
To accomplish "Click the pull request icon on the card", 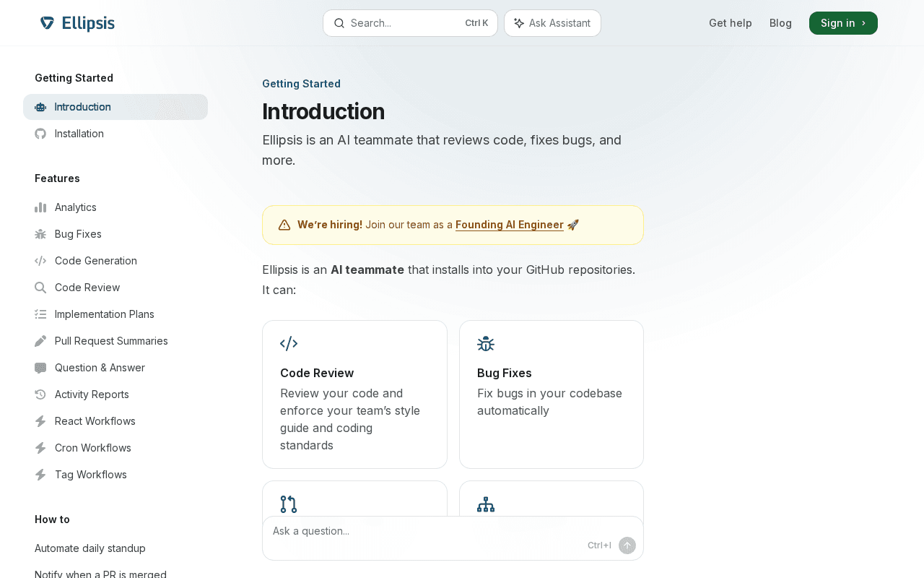I will click(289, 504).
